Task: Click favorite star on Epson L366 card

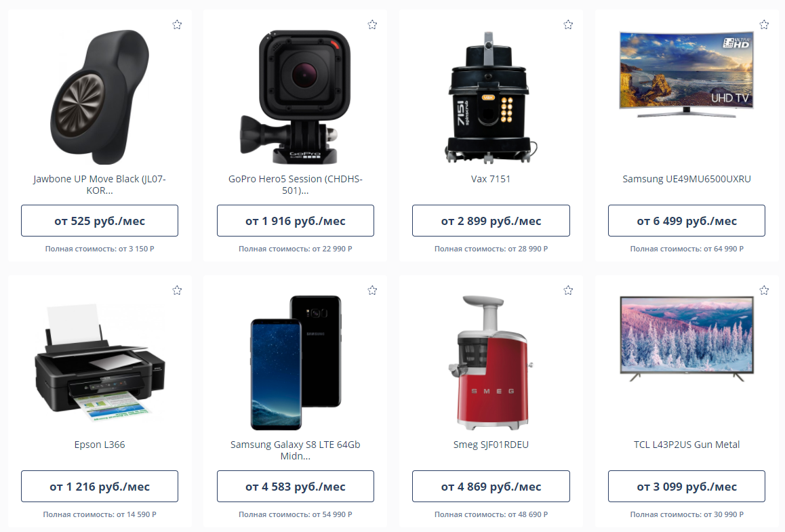Action: point(177,290)
